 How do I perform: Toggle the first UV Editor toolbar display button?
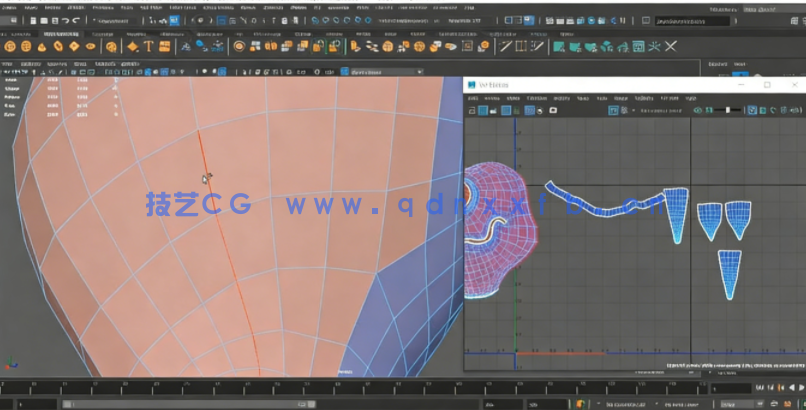[x=471, y=110]
